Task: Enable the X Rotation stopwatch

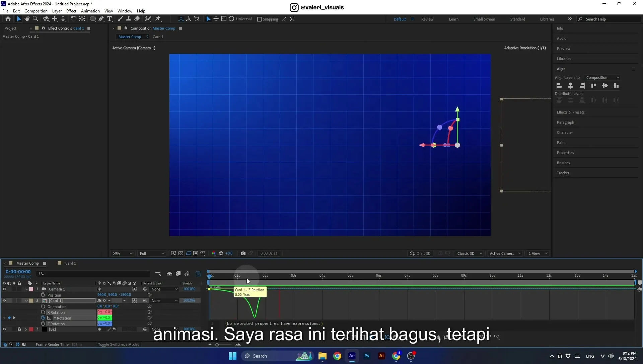Action: pos(43,312)
